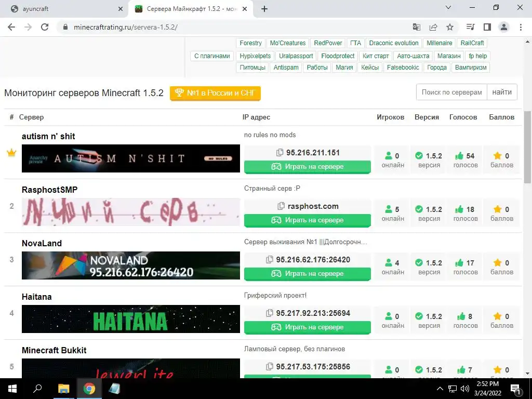
Task: Select the Вампиризм tag
Action: [x=471, y=68]
